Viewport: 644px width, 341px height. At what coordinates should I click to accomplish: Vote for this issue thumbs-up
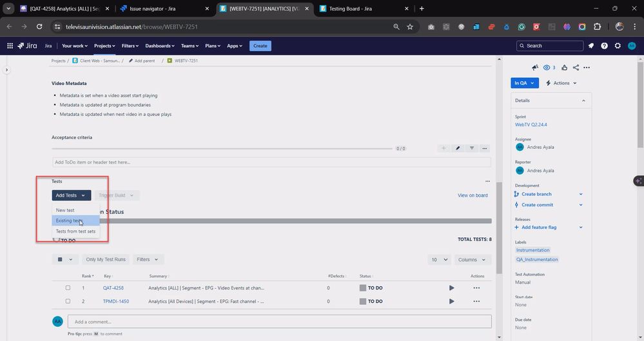pos(564,68)
